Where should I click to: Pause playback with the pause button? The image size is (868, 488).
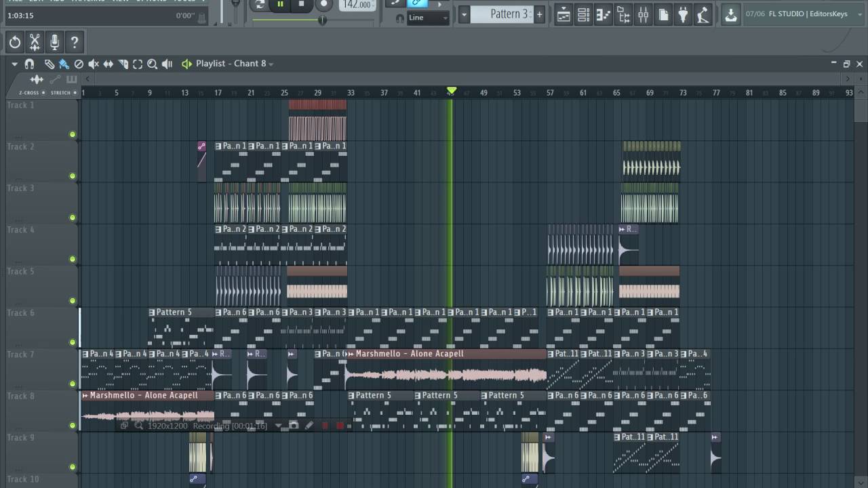(x=280, y=4)
